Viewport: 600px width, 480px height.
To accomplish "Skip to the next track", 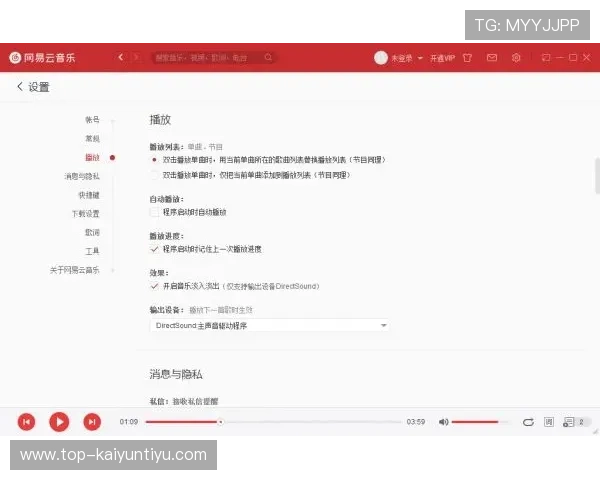I will click(x=92, y=422).
